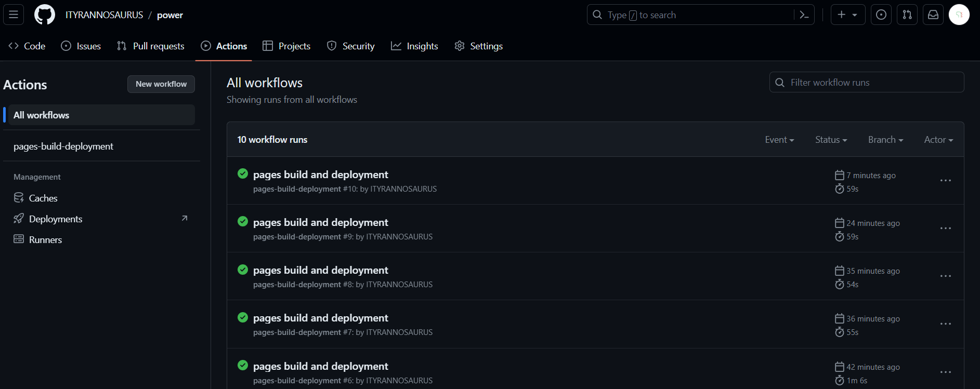Click the 35 minutes ago timestamp
Image resolution: width=980 pixels, height=389 pixels.
tap(873, 271)
